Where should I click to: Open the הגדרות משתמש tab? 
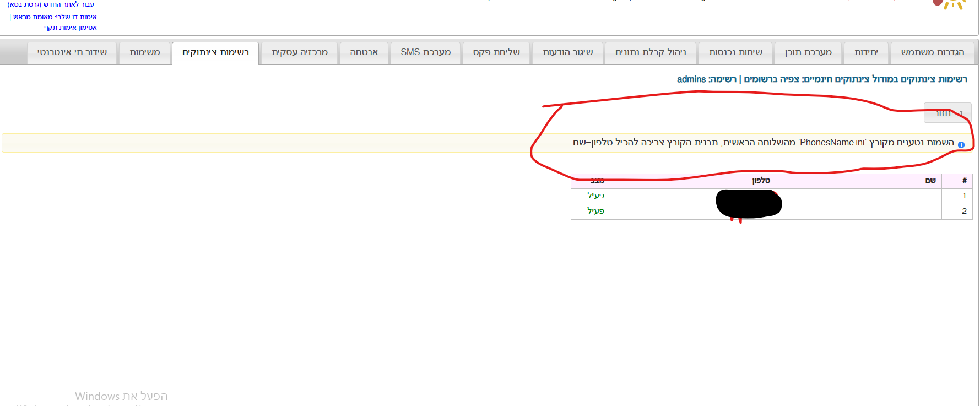[x=932, y=52]
